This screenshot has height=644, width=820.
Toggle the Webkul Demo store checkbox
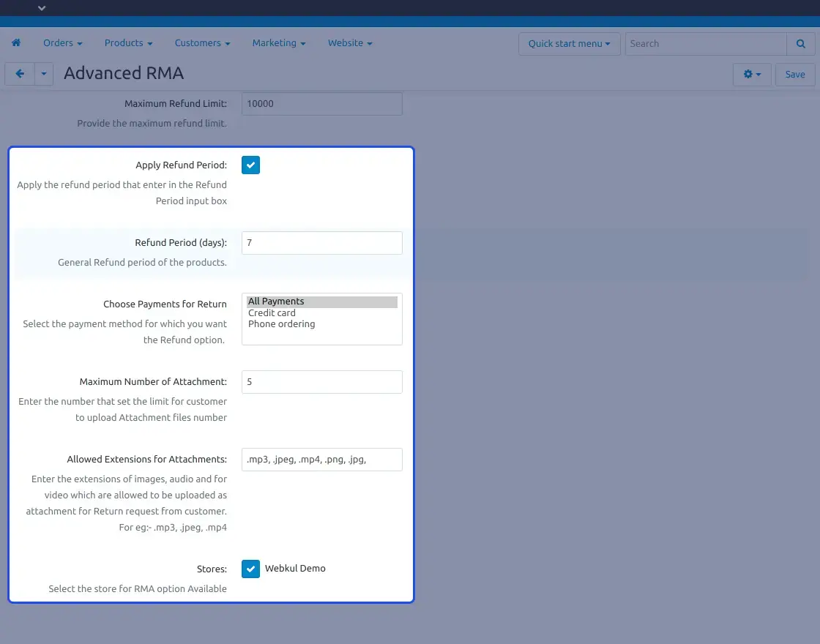[x=250, y=569]
